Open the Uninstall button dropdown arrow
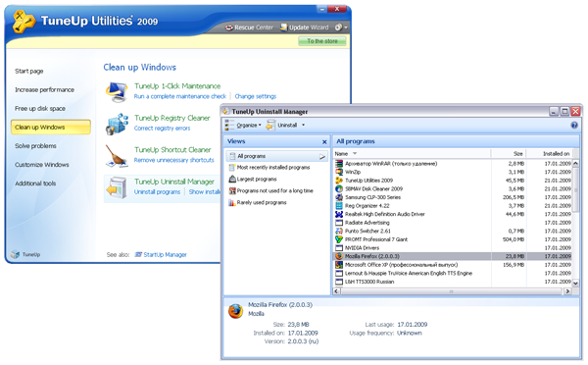This screenshot has width=588, height=365. click(x=303, y=125)
